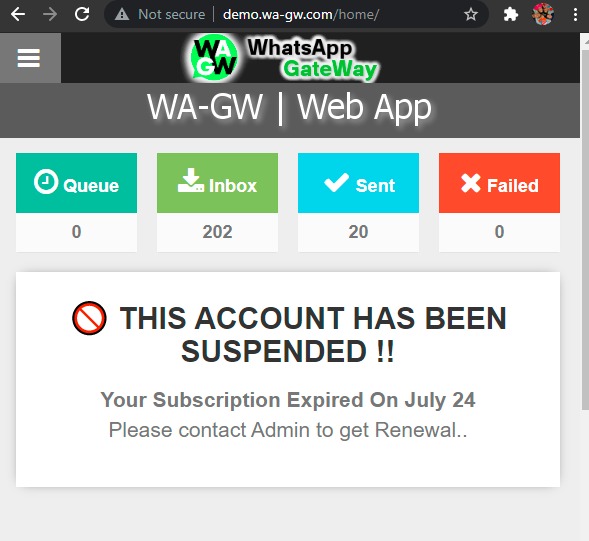Viewport: 589px width, 541px height.
Task: Open the Chrome profile avatar
Action: (543, 14)
